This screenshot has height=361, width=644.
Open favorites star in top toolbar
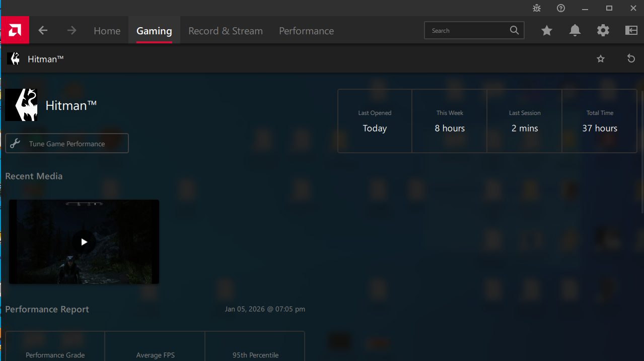point(547,31)
